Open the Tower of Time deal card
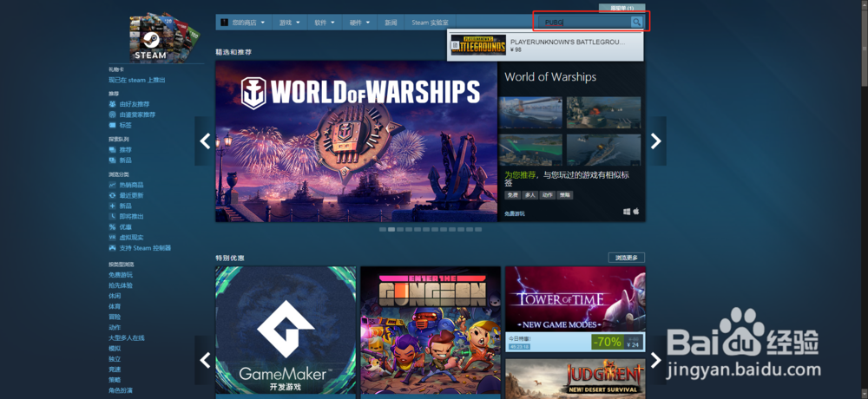This screenshot has height=399, width=868. click(575, 310)
